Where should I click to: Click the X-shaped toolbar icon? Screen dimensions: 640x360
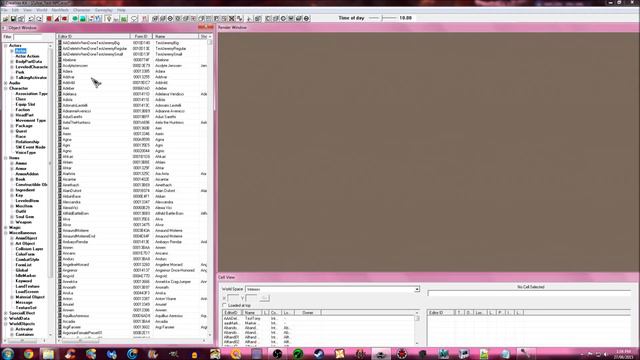click(x=231, y=19)
